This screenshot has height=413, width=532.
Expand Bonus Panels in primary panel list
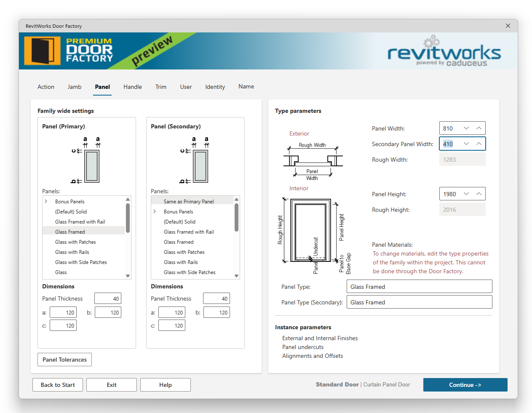[x=46, y=202]
